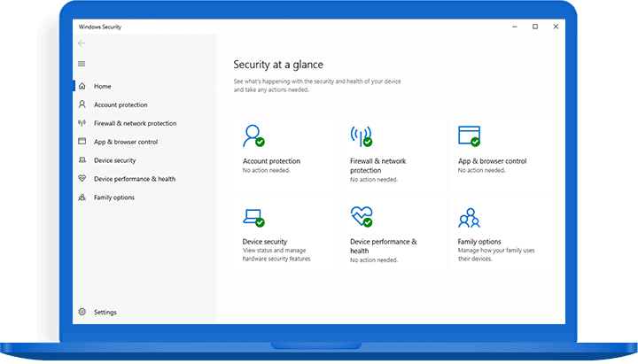
Task: Minimize the Windows Security window
Action: (x=515, y=27)
